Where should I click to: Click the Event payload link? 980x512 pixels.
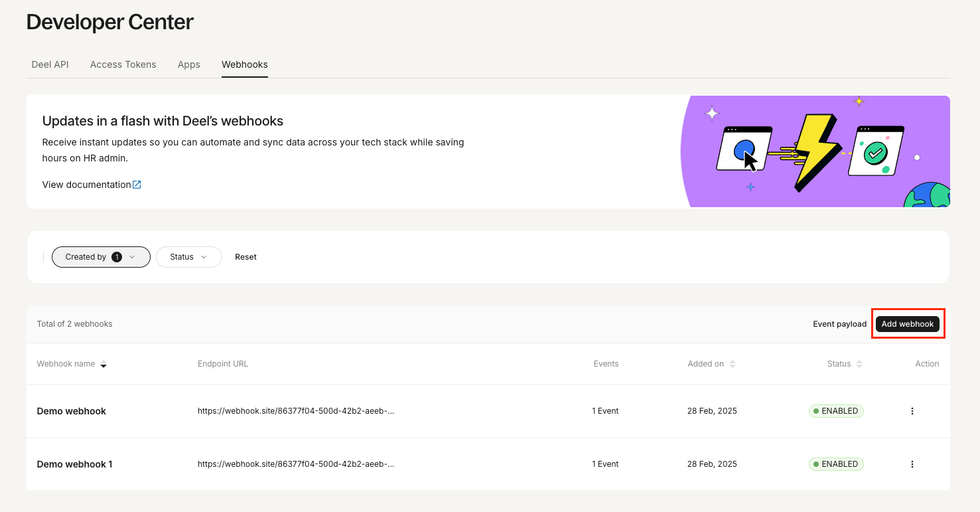(839, 324)
